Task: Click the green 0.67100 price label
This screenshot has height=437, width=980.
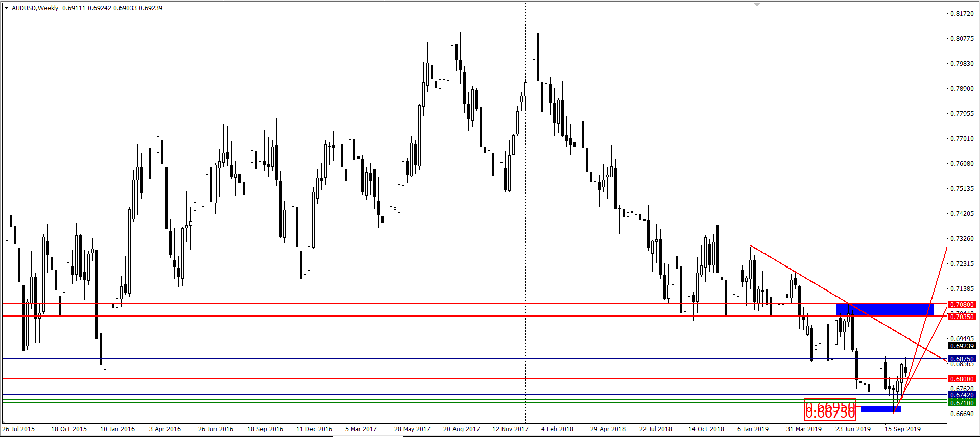Action: (962, 403)
